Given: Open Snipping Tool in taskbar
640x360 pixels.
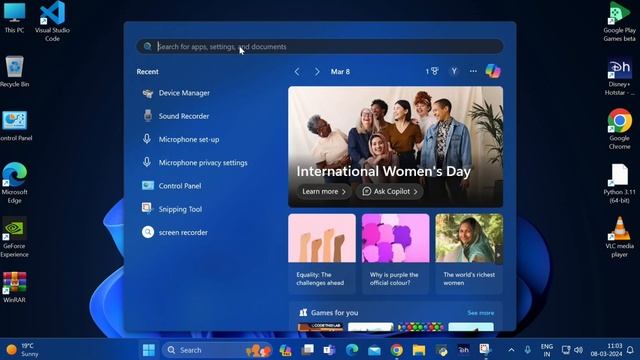Looking at the screenshot, I should pos(485,350).
